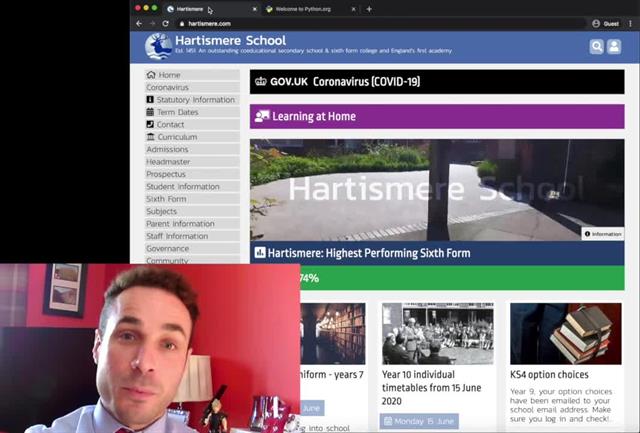
Task: Click the Hartismere School video banner
Action: tap(437, 190)
